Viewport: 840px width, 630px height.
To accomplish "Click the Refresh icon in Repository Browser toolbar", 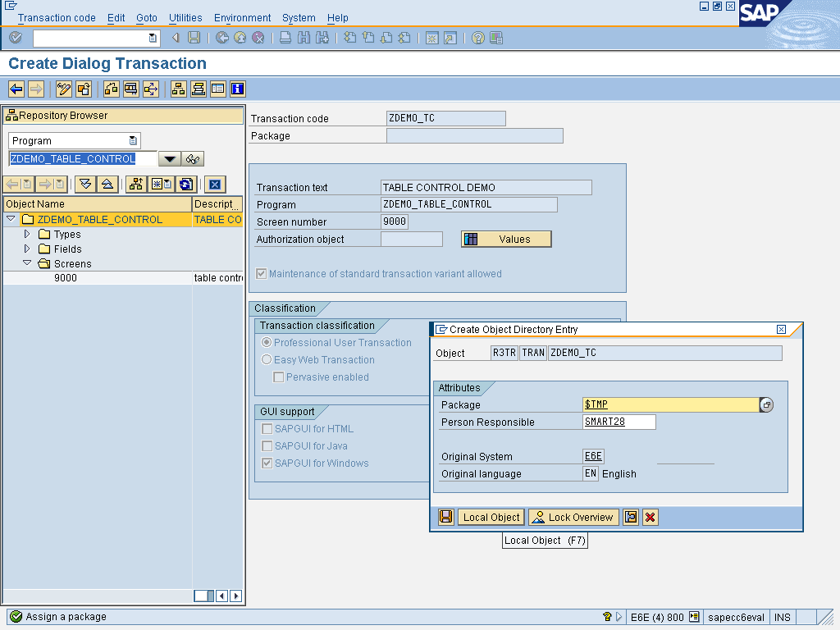I will 186,184.
